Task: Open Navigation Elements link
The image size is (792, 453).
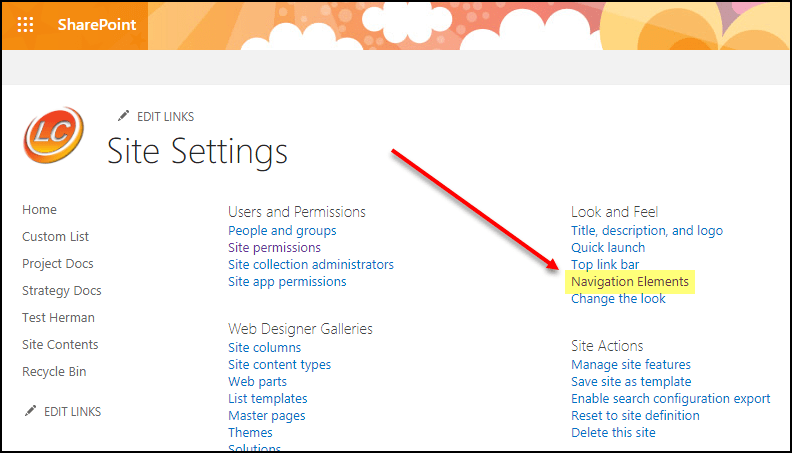Action: 630,282
